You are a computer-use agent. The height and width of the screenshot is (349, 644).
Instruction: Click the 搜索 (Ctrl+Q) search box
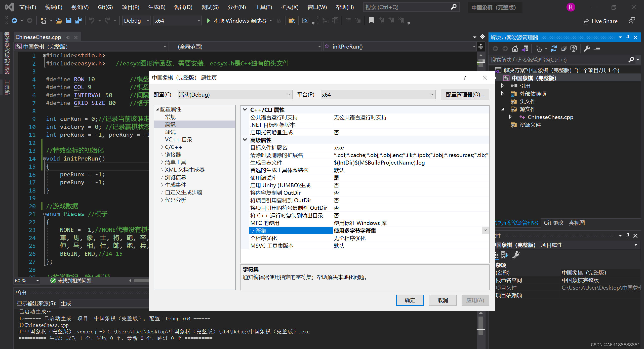[x=411, y=7]
